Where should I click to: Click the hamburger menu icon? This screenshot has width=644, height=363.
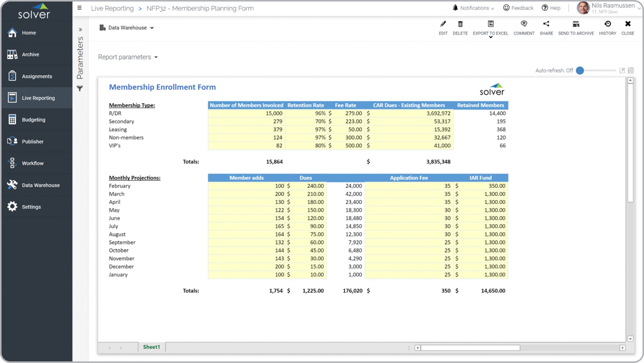click(x=79, y=8)
